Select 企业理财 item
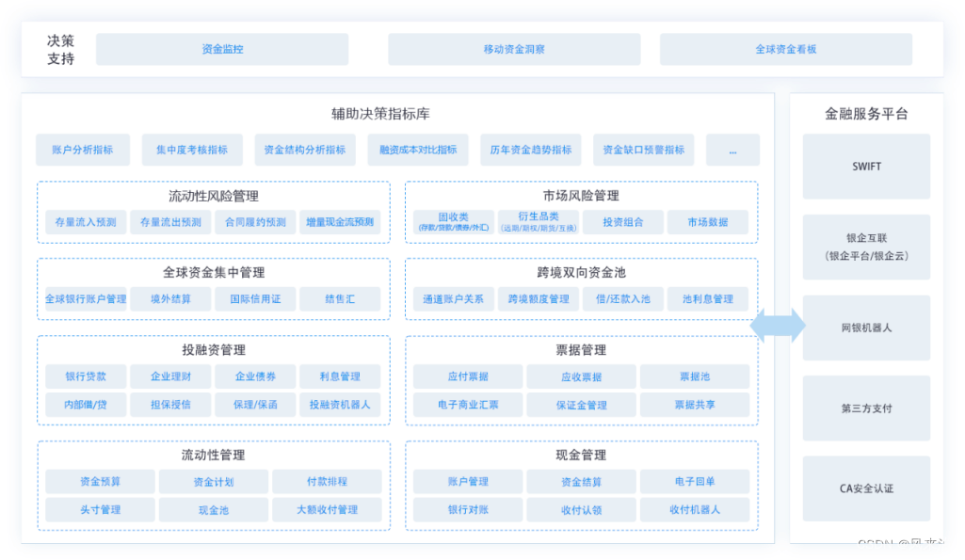 tap(170, 376)
